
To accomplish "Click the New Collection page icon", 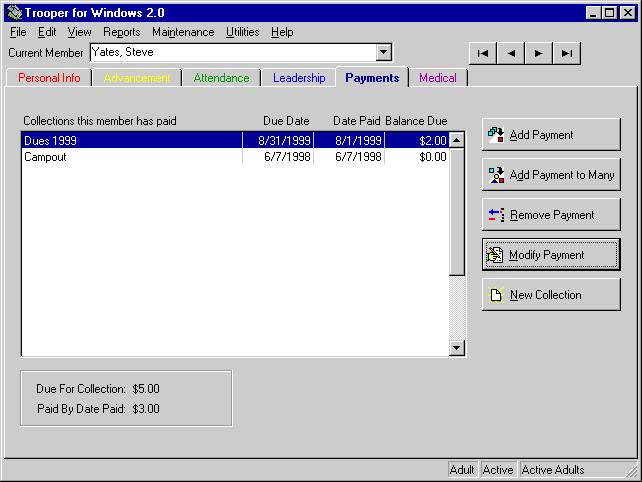I will (x=496, y=295).
